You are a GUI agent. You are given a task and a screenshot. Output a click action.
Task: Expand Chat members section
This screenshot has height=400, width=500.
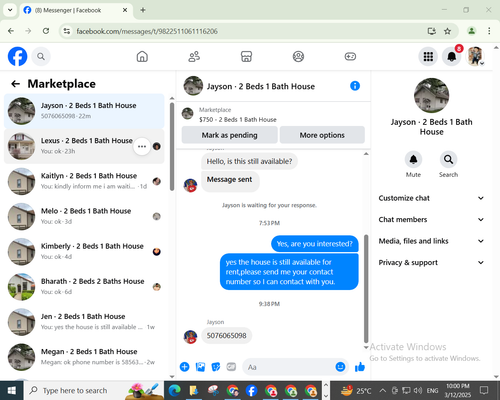click(431, 219)
